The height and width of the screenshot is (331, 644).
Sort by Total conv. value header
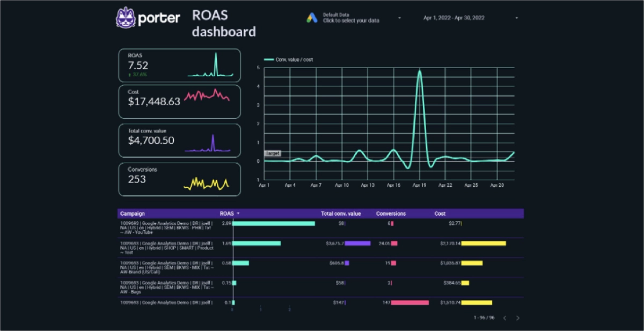[341, 214]
